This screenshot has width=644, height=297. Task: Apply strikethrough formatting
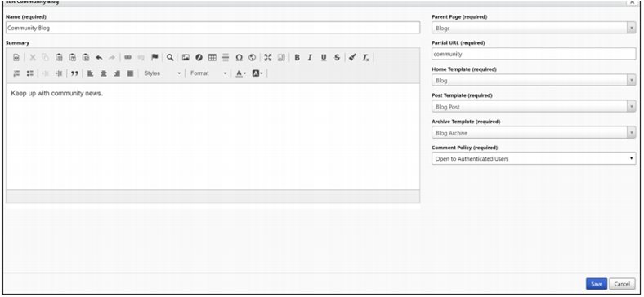pos(337,58)
